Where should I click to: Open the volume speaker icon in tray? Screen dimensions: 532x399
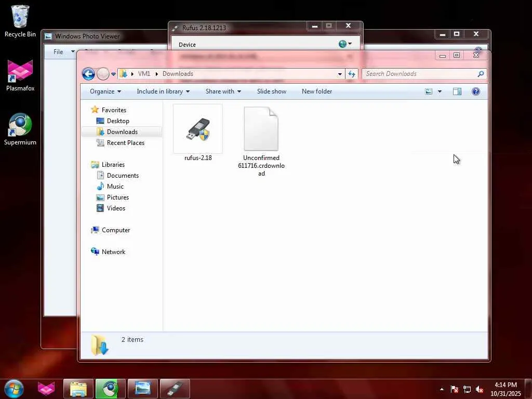point(480,389)
